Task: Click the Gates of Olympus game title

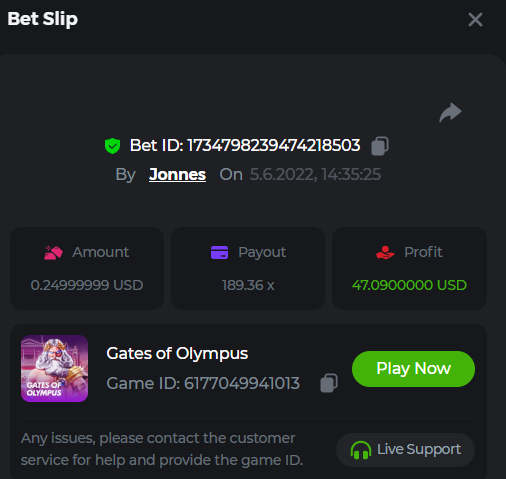Action: point(177,353)
